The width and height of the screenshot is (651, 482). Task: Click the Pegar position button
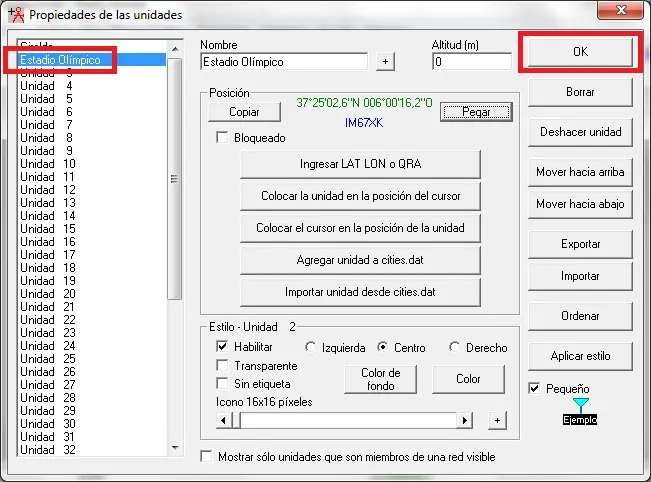point(476,112)
